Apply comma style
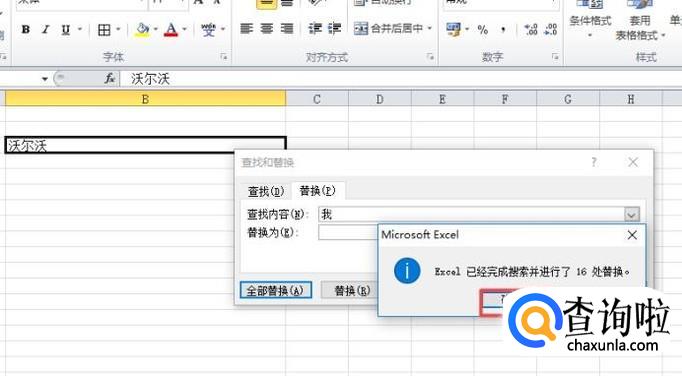The image size is (682, 376). [x=503, y=30]
